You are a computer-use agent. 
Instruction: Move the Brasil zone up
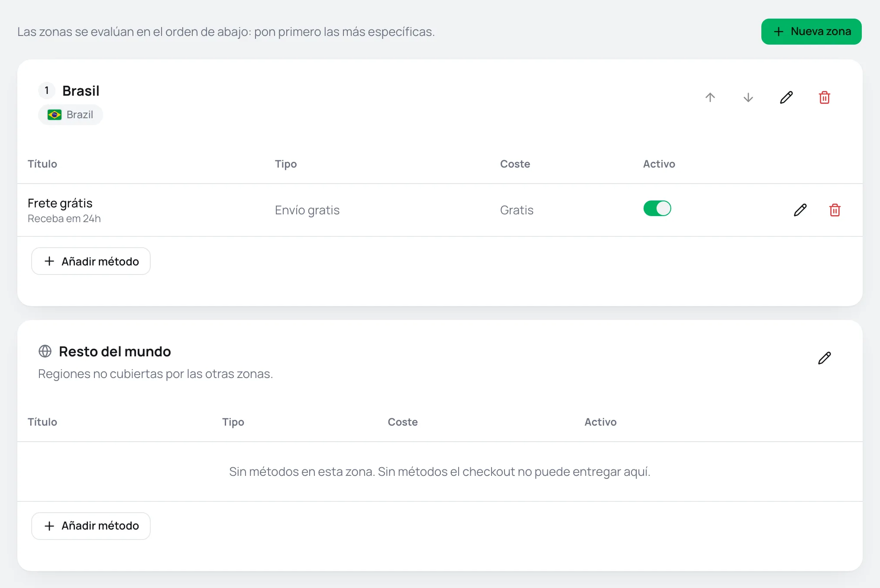[x=710, y=97]
